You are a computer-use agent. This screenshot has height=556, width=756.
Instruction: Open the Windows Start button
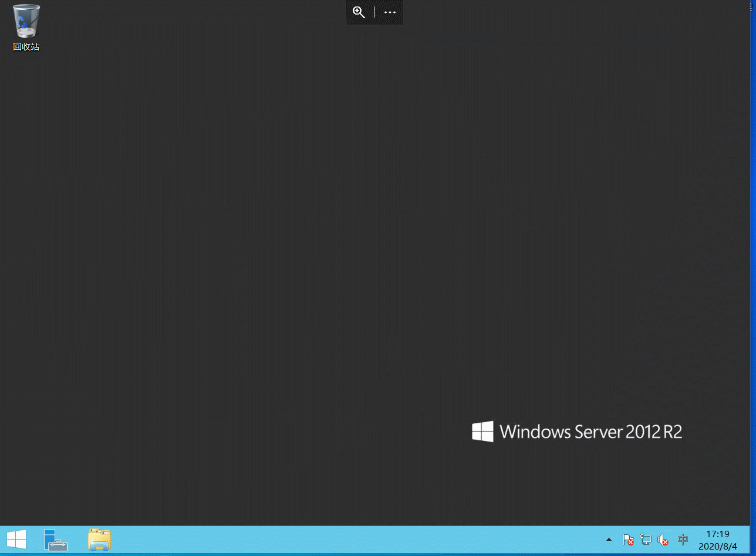[x=16, y=539]
